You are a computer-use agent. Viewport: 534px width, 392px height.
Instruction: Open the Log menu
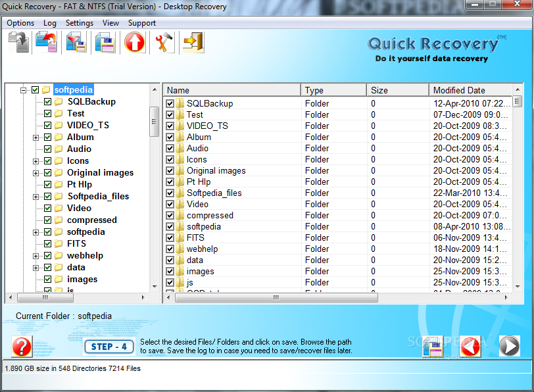coord(50,23)
